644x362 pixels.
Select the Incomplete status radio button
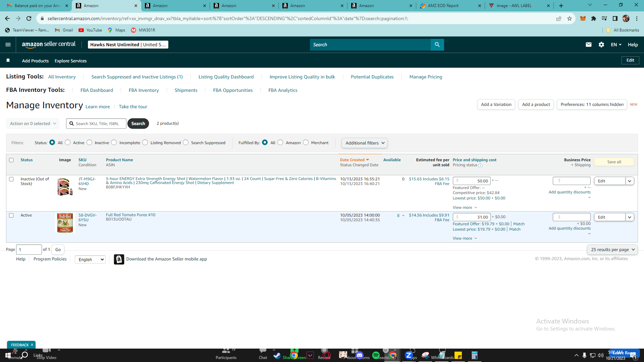click(114, 142)
